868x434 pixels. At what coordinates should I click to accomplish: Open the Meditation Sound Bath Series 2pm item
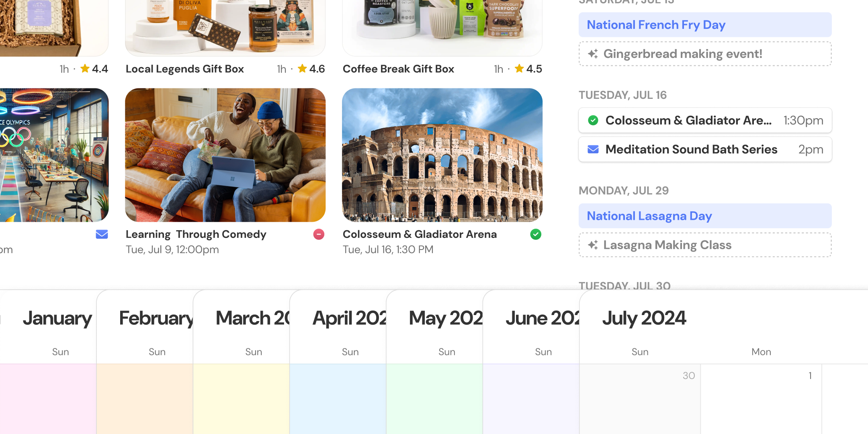tap(705, 149)
